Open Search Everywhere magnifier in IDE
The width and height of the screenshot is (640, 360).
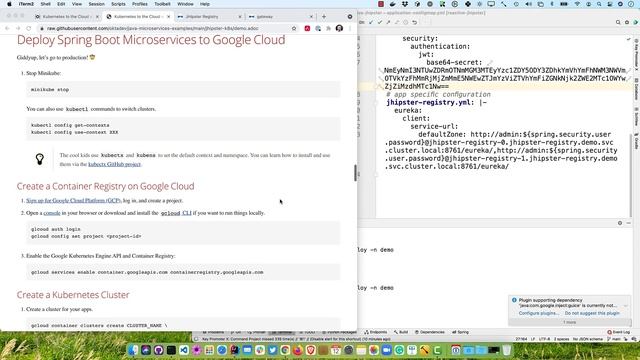point(618,22)
